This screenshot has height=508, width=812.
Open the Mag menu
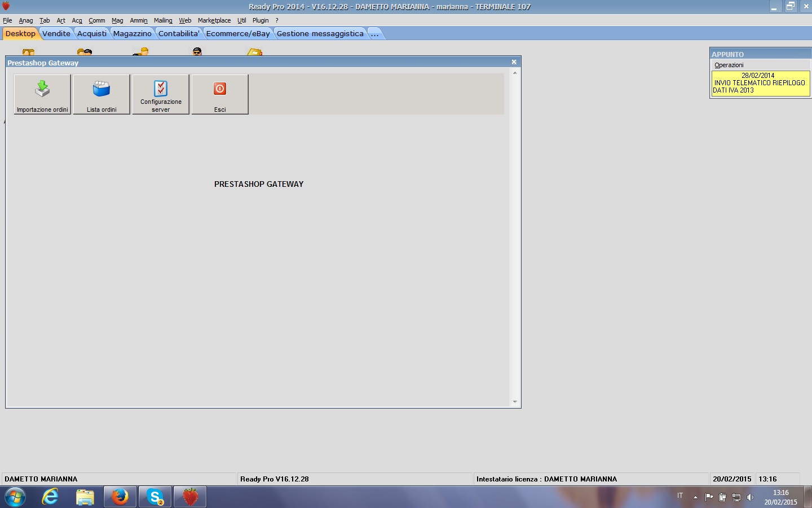pyautogui.click(x=117, y=20)
